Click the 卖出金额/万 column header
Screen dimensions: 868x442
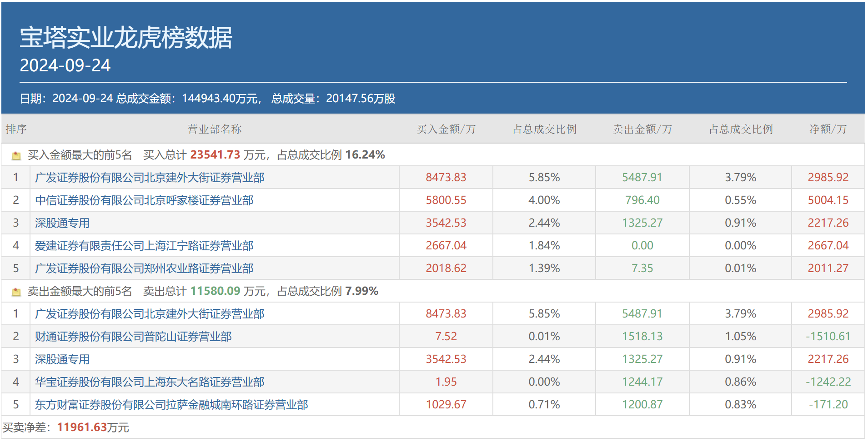642,129
